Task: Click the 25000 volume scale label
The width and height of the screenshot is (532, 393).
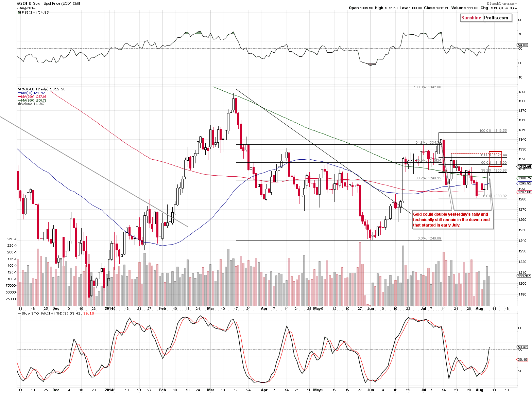Action: [x=11, y=299]
